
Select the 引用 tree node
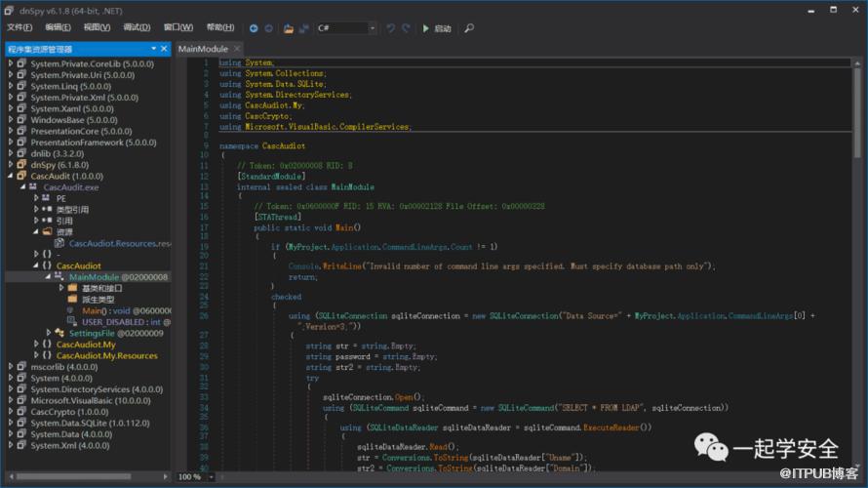(64, 221)
